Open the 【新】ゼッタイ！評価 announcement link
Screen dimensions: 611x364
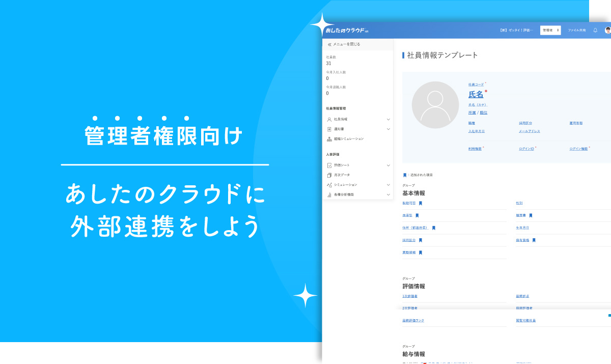click(x=516, y=31)
